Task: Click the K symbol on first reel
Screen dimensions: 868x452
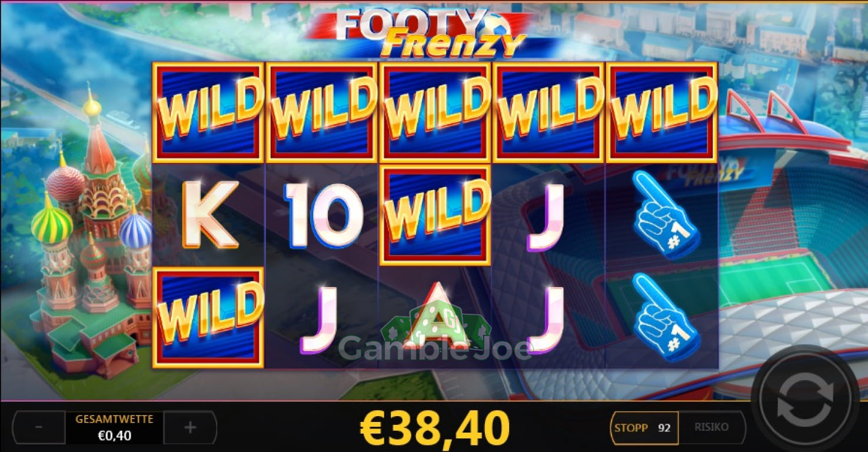Action: pos(210,214)
